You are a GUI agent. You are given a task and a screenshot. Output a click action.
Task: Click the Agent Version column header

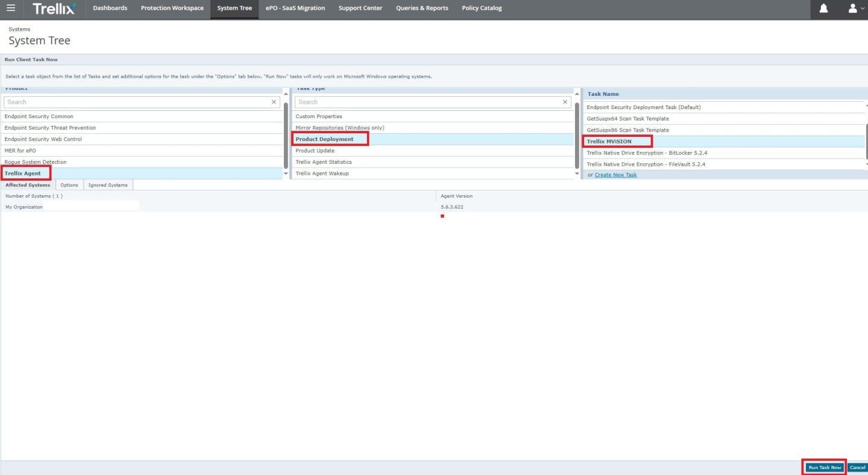click(457, 196)
